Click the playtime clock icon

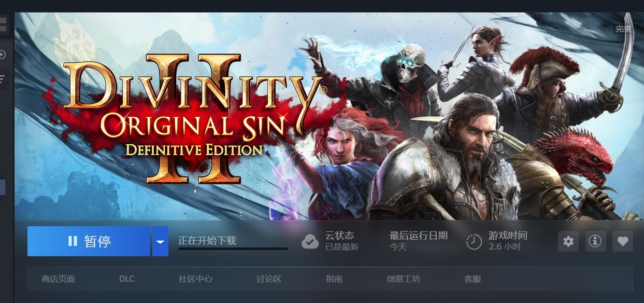point(474,242)
